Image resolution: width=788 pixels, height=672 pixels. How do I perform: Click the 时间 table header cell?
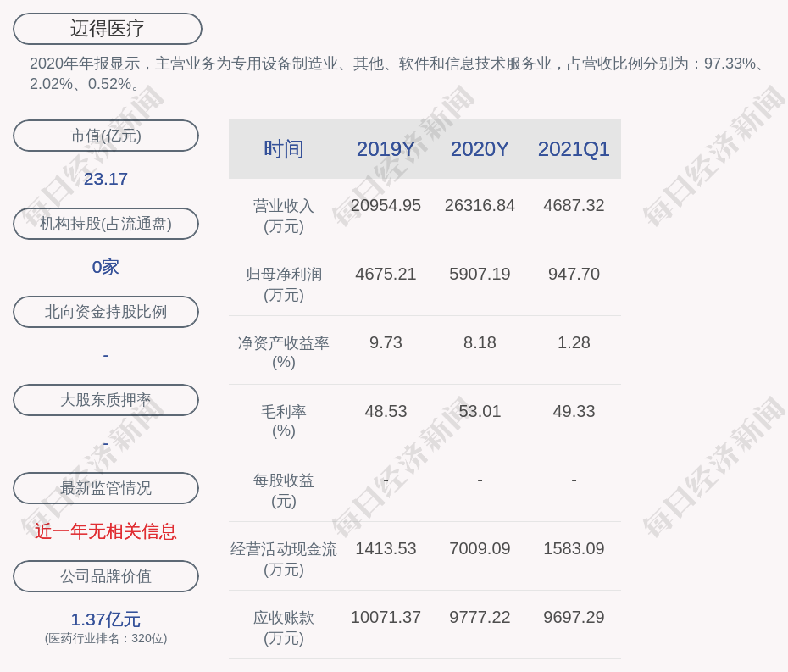click(x=283, y=149)
